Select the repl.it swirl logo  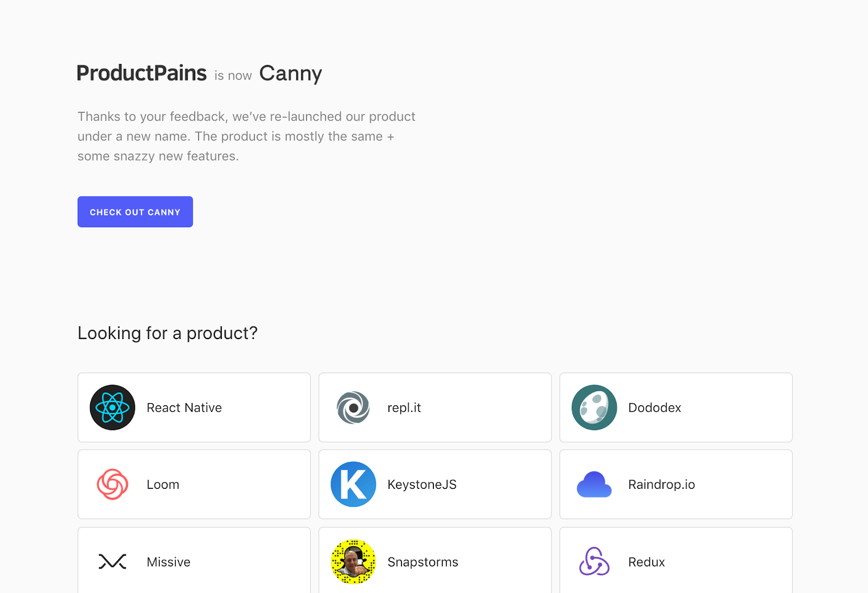(353, 407)
